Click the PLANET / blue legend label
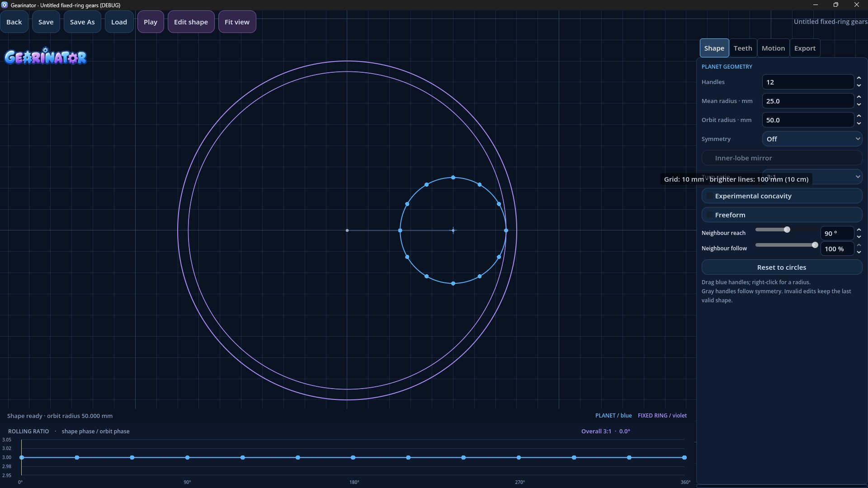The image size is (868, 488). pyautogui.click(x=613, y=416)
